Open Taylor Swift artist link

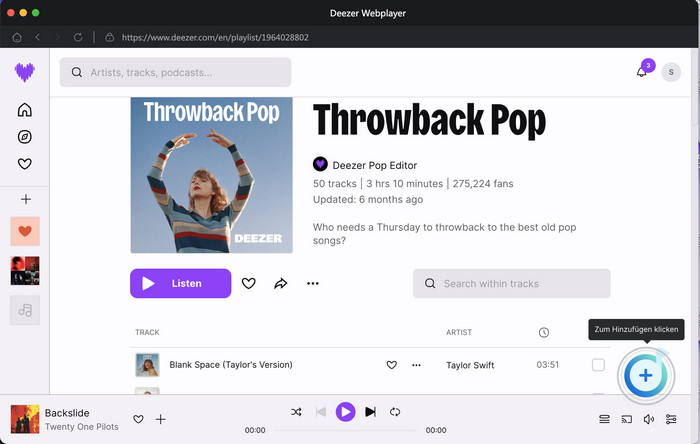coord(470,365)
